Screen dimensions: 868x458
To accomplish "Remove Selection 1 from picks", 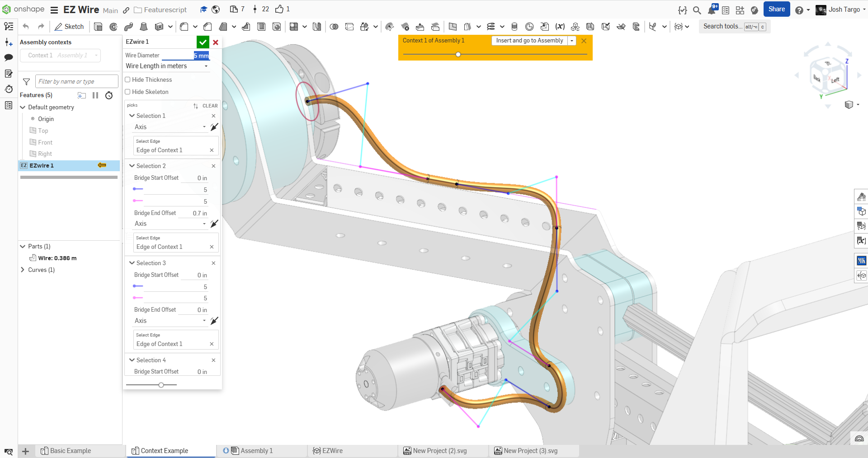I will click(x=213, y=116).
